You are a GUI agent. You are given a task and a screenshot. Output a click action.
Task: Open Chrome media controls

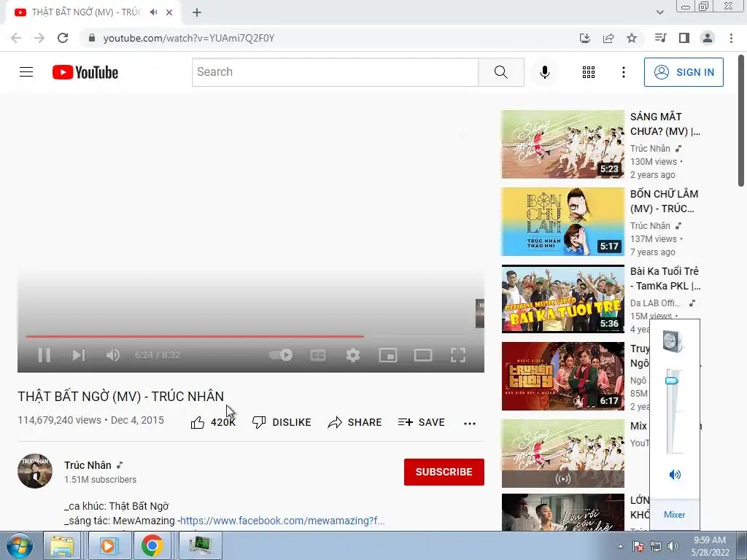pos(660,38)
